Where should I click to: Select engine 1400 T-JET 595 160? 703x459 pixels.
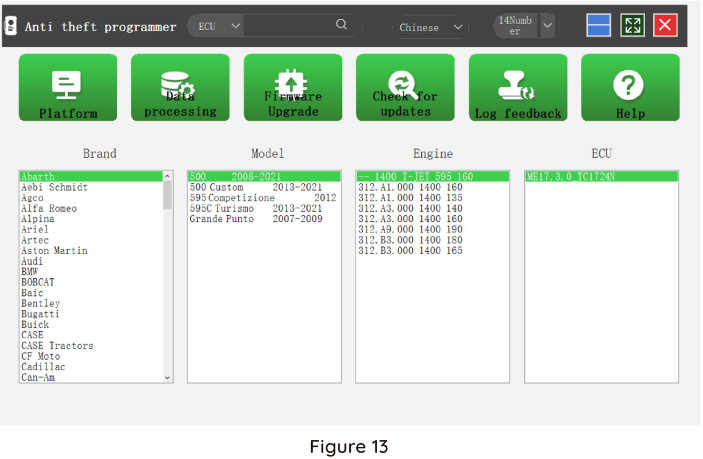(433, 176)
